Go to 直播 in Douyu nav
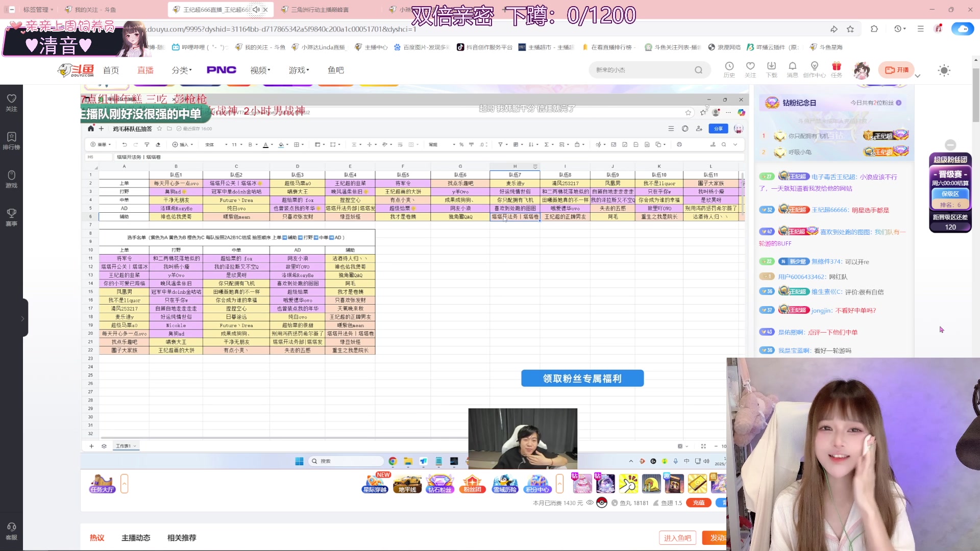The width and height of the screenshot is (980, 551). click(145, 70)
